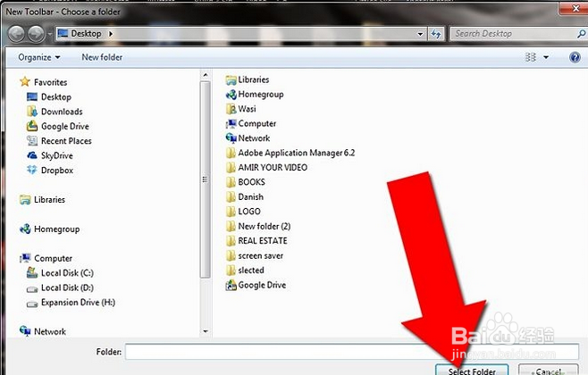The height and width of the screenshot is (375, 588).
Task: Select the Google Drive shortcut in file list
Action: click(x=256, y=285)
